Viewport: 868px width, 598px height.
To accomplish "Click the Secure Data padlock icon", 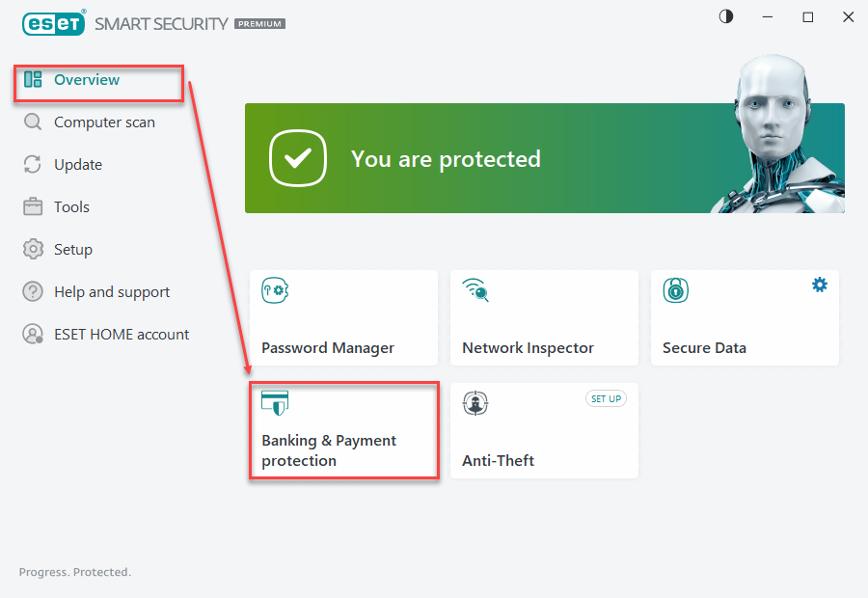I will point(676,290).
